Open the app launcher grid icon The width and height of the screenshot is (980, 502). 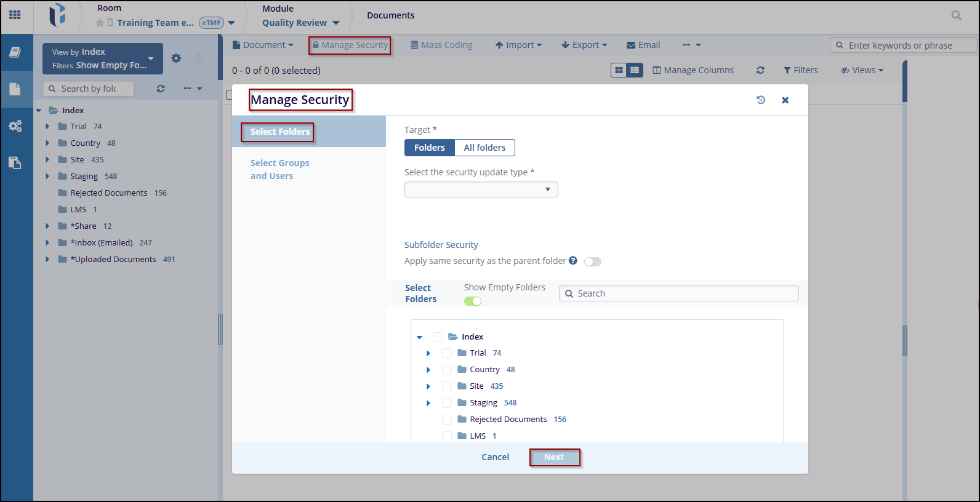point(15,15)
